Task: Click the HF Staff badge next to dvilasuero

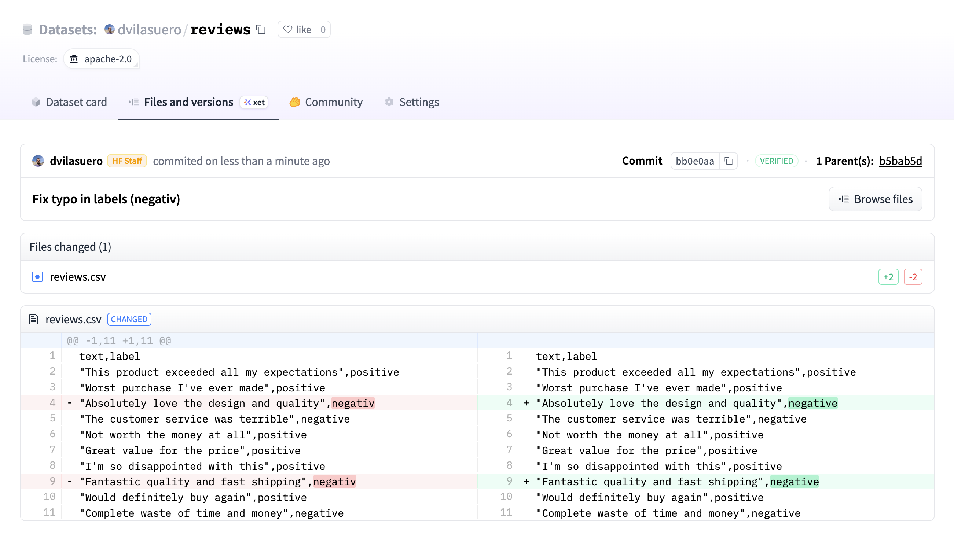Action: (127, 161)
